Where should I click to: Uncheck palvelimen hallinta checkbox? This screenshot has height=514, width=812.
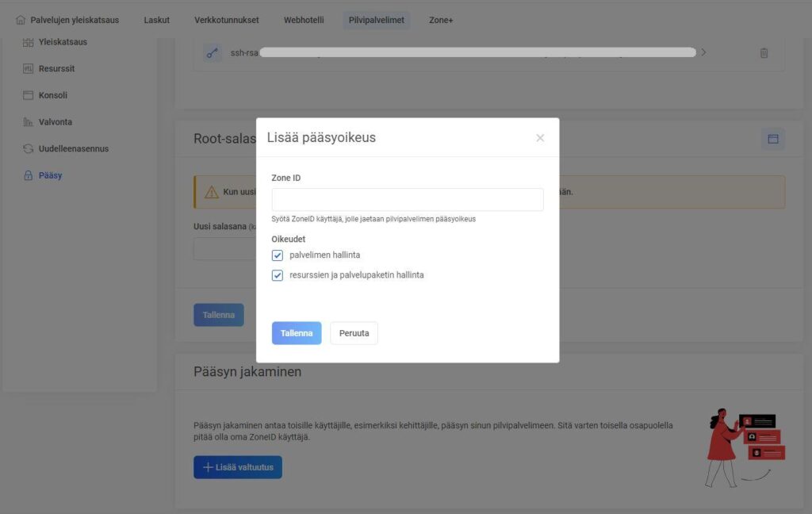(x=278, y=255)
